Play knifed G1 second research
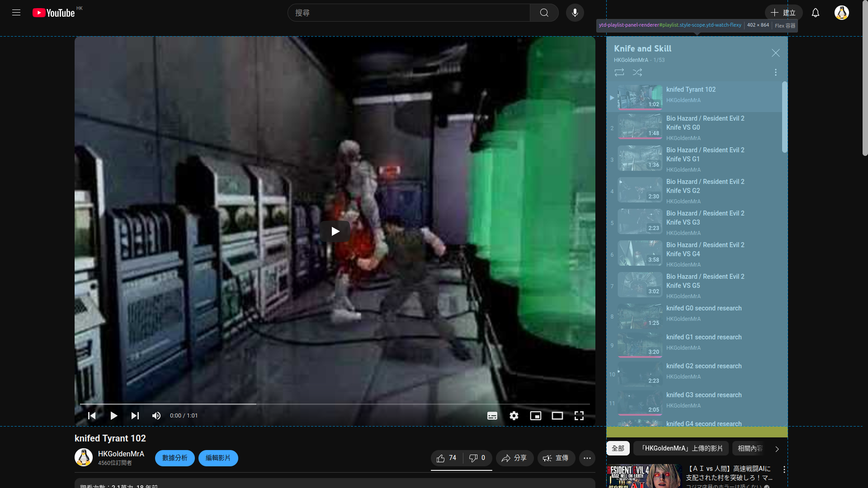 point(694,345)
